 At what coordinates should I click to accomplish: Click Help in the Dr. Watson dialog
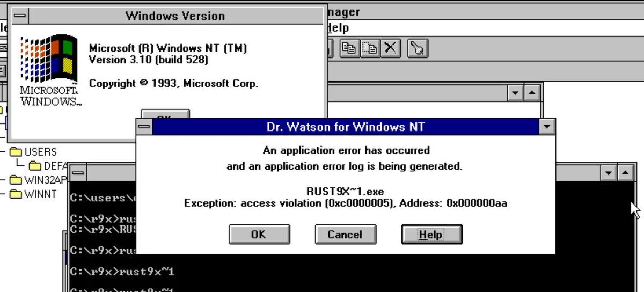(x=431, y=235)
